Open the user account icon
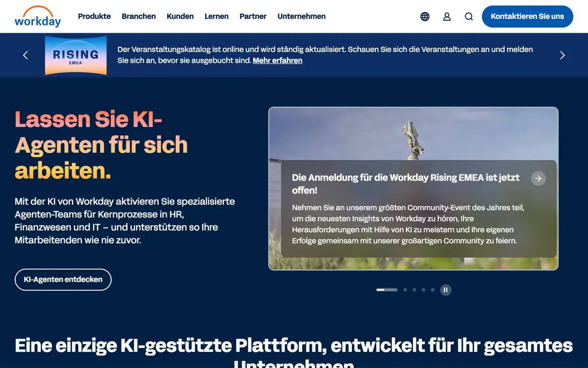The height and width of the screenshot is (368, 588). click(x=447, y=17)
